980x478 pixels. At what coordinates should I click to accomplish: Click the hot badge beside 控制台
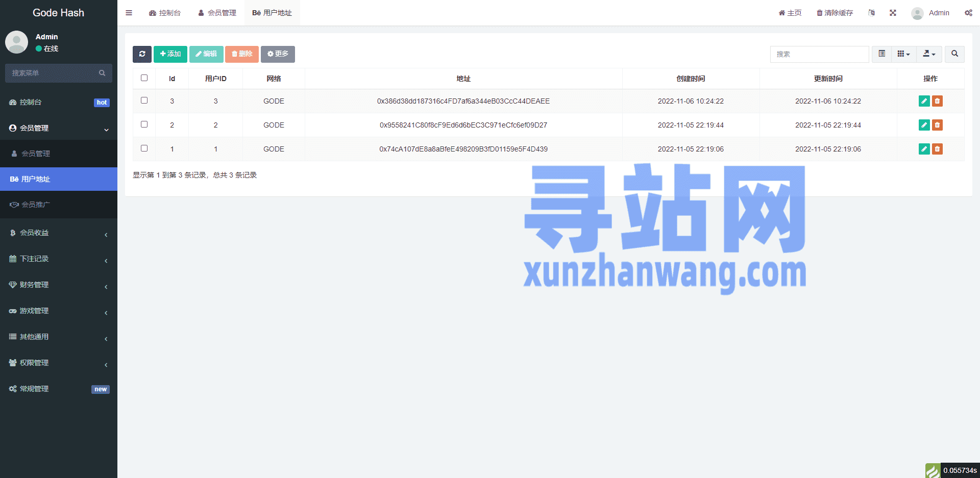click(x=102, y=103)
